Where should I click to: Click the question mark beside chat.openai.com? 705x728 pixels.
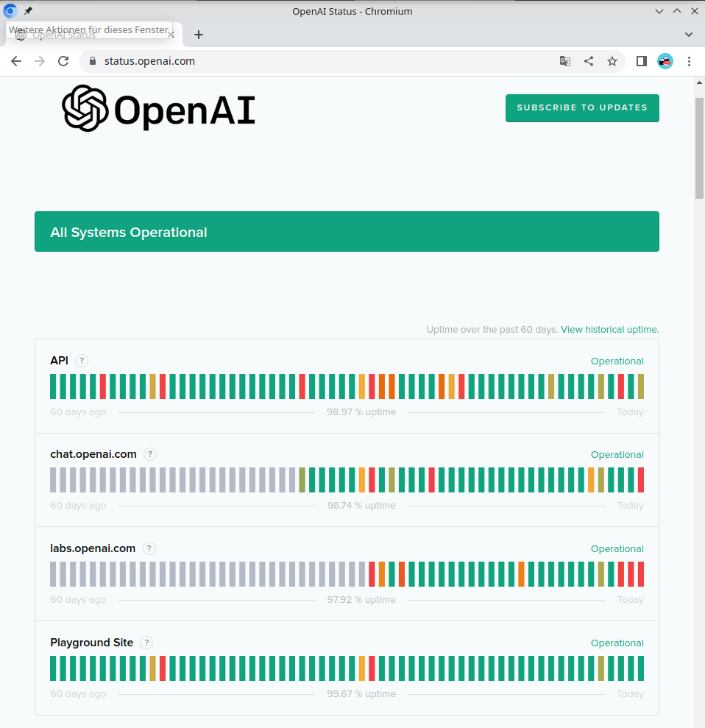click(150, 454)
